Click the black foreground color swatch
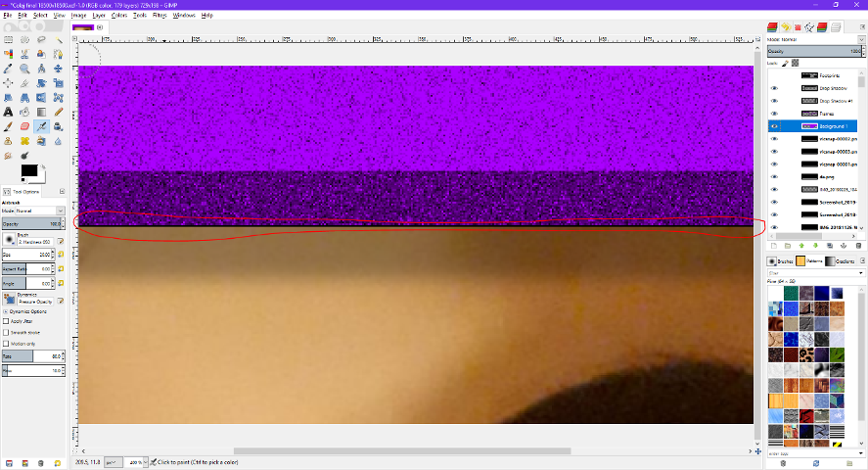 tap(28, 170)
